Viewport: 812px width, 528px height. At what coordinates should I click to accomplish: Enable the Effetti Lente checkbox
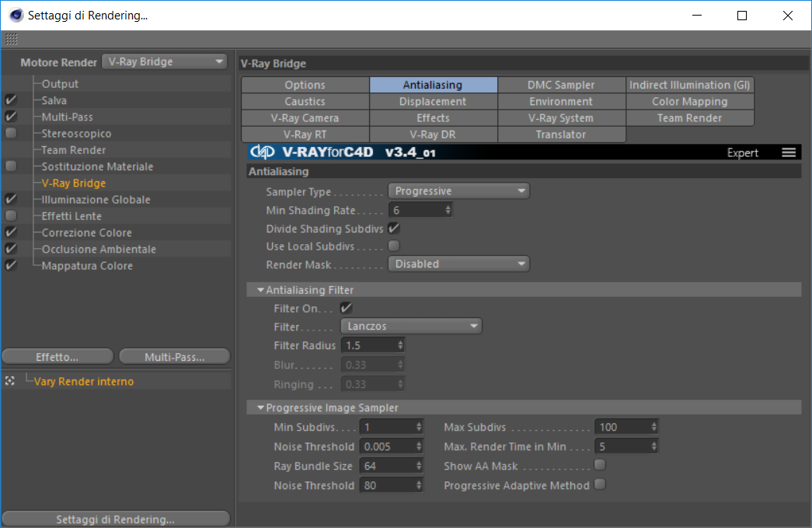coord(11,215)
